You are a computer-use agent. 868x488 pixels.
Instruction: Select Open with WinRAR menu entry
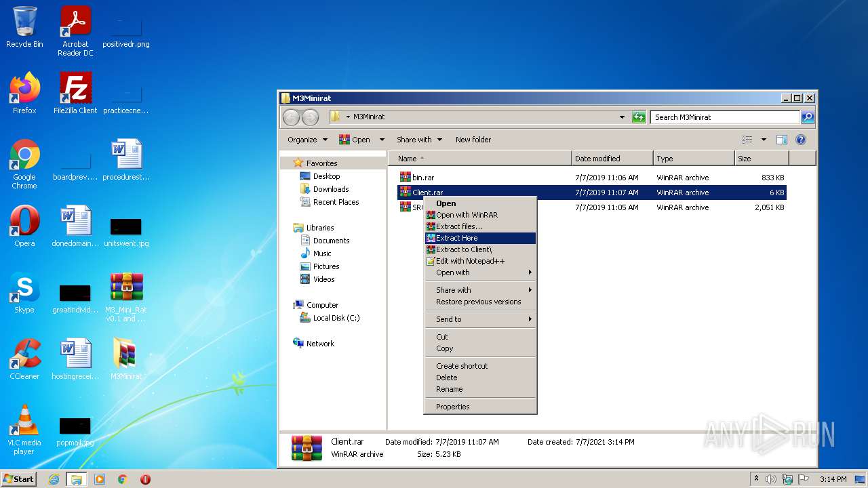(480, 215)
